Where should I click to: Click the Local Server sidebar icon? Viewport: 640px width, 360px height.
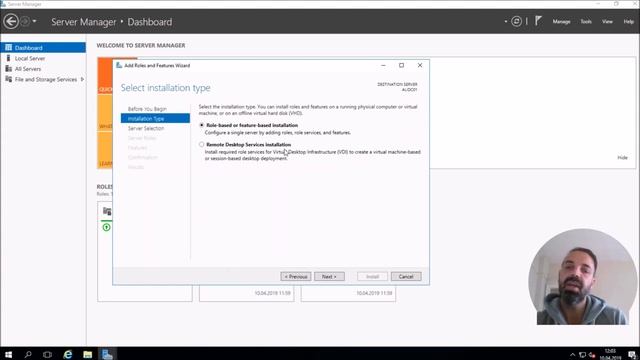pos(8,58)
